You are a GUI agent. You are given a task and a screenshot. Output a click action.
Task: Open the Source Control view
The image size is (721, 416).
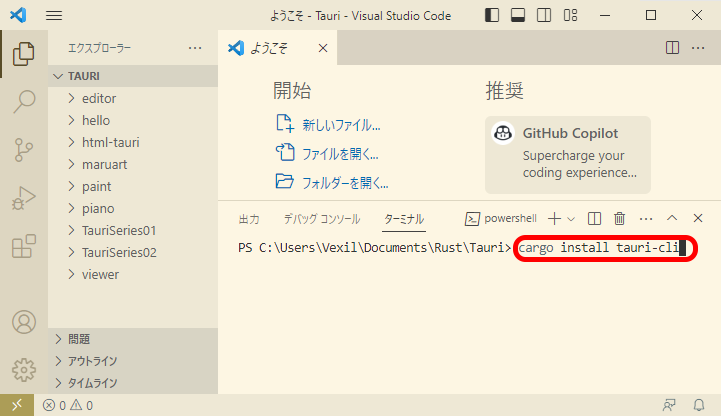tap(24, 150)
